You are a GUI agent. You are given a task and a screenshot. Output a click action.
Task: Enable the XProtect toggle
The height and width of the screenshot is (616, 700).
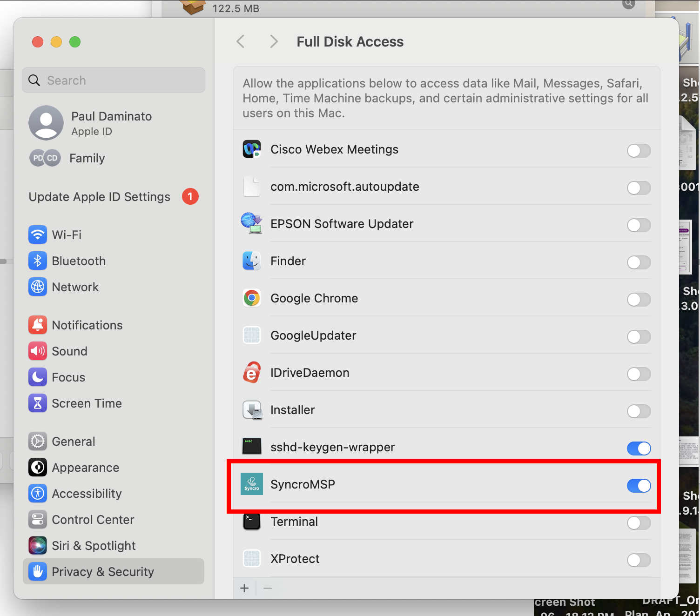(639, 560)
